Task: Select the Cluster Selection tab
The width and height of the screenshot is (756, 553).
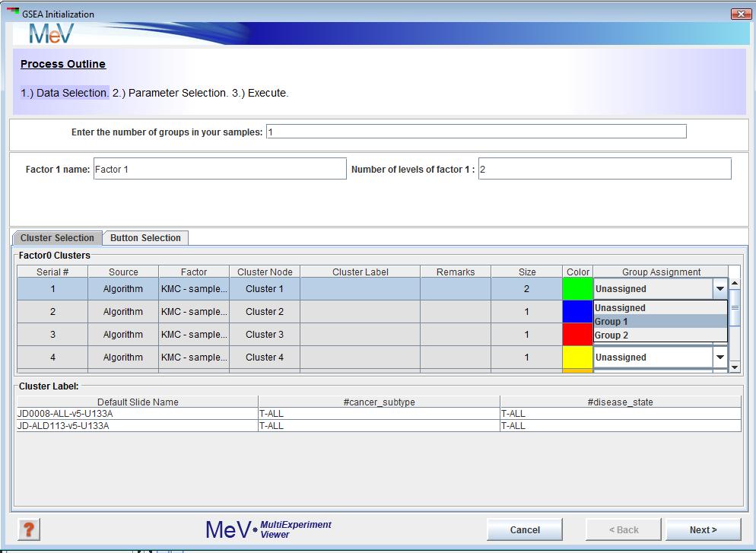Action: (x=57, y=238)
